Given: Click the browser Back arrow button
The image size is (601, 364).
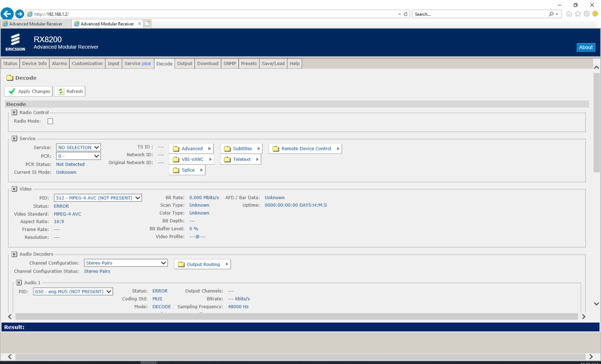Looking at the screenshot, I should 8,13.
